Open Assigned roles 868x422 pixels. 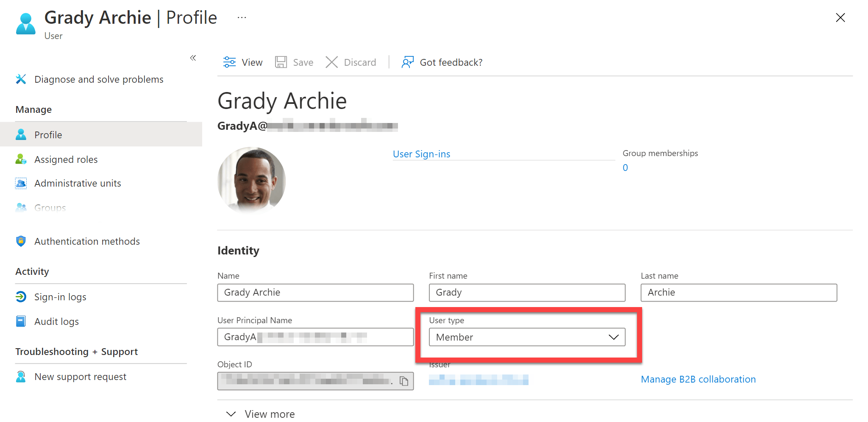pyautogui.click(x=66, y=159)
